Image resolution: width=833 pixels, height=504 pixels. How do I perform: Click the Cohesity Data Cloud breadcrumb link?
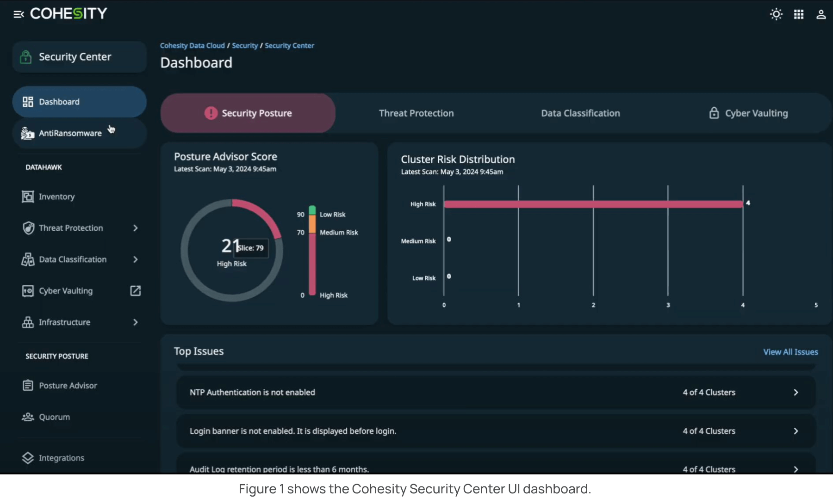click(192, 46)
